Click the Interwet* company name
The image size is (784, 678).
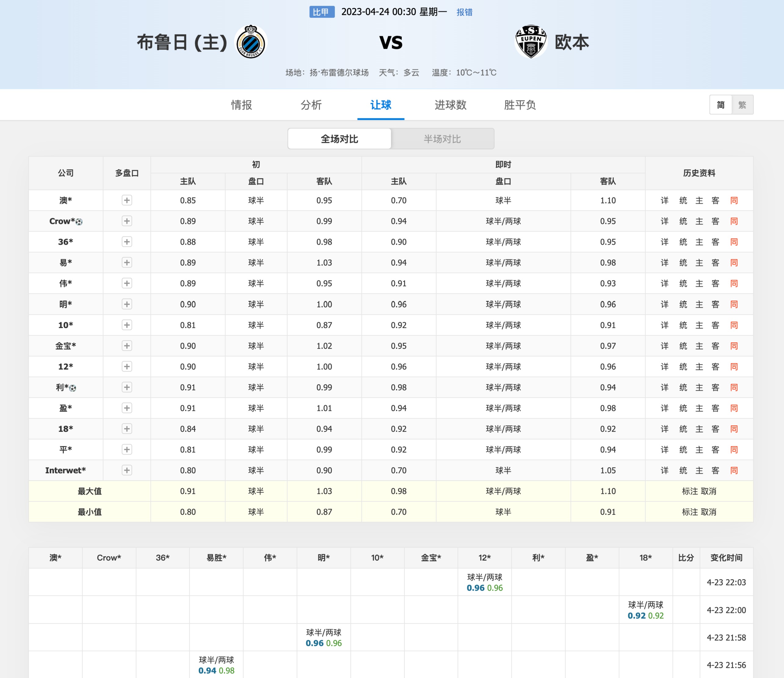coord(66,470)
